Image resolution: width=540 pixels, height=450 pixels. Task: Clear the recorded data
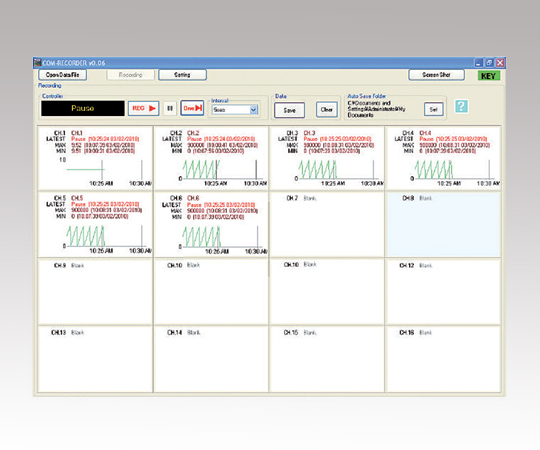(x=326, y=110)
